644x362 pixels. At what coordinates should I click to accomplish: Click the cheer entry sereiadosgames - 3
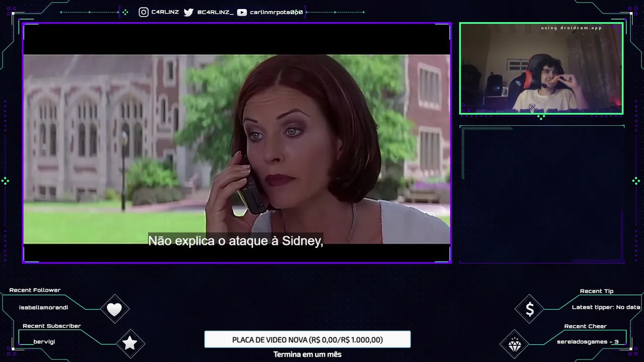click(x=588, y=342)
